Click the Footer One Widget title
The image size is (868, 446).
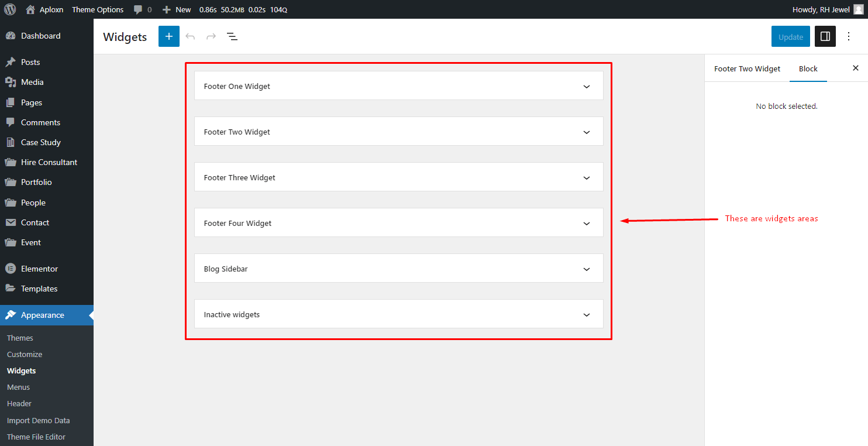[x=237, y=86]
